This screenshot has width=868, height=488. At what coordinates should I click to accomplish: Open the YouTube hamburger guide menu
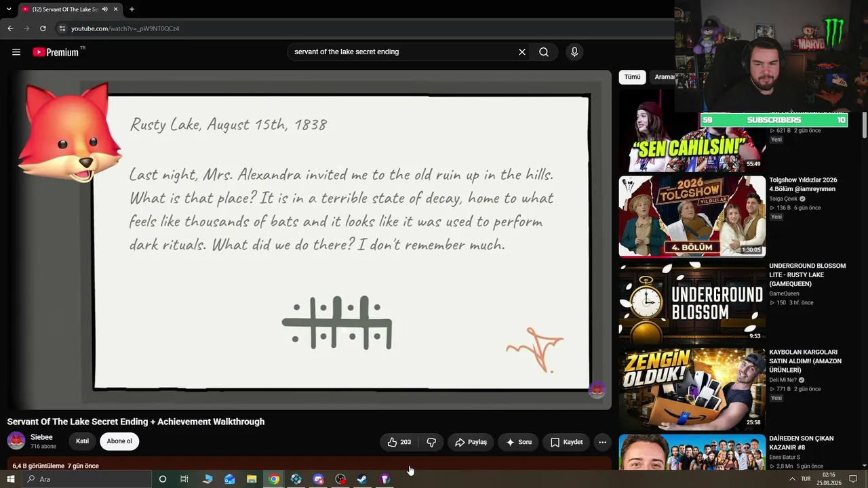coord(16,52)
